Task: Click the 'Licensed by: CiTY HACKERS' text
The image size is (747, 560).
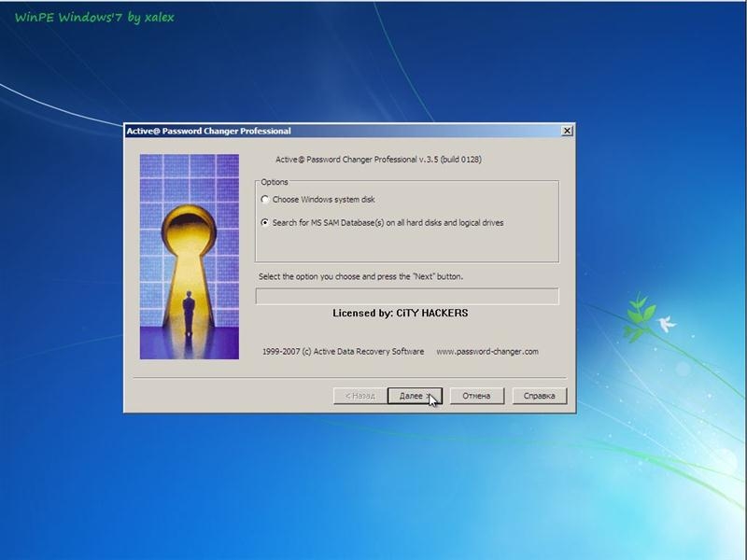Action: [x=401, y=313]
